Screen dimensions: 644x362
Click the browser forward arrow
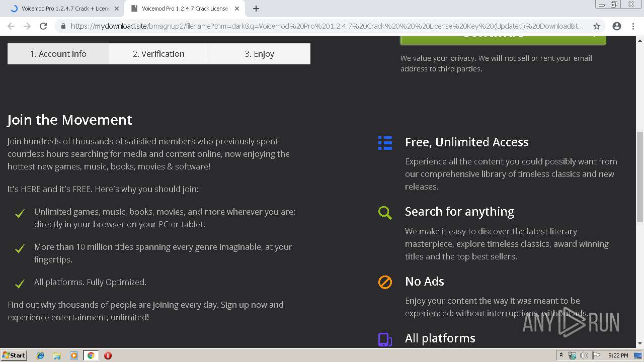(x=27, y=26)
